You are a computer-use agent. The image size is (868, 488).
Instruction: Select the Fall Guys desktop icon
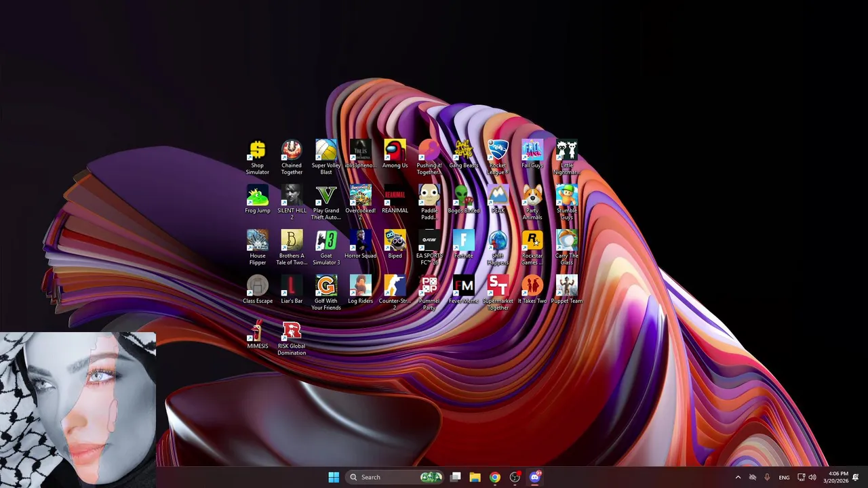pos(532,155)
